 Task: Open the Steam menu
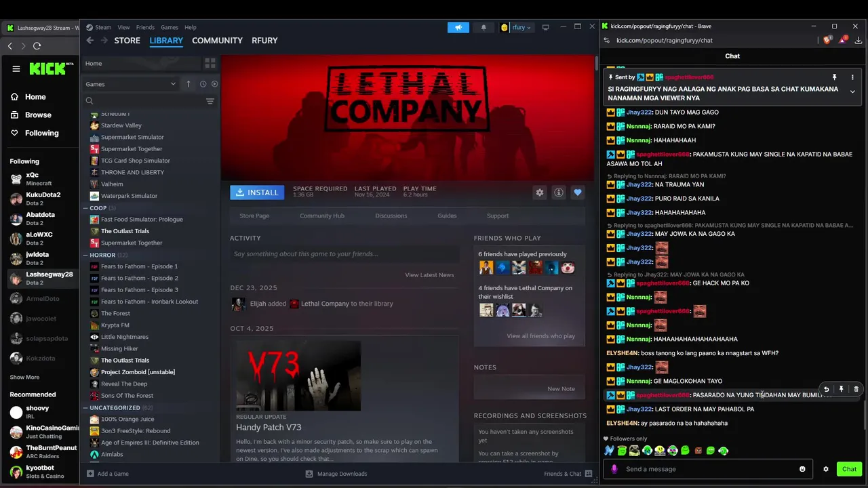(103, 27)
